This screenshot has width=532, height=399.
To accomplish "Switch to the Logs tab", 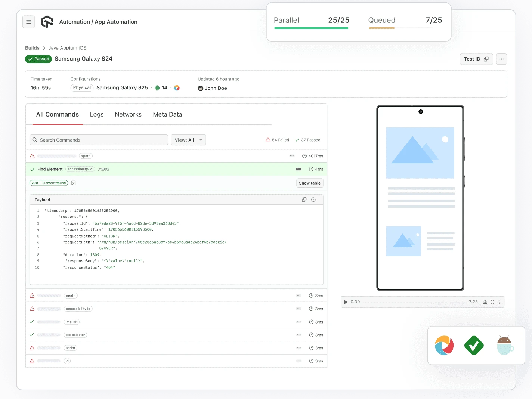I will pos(97,114).
